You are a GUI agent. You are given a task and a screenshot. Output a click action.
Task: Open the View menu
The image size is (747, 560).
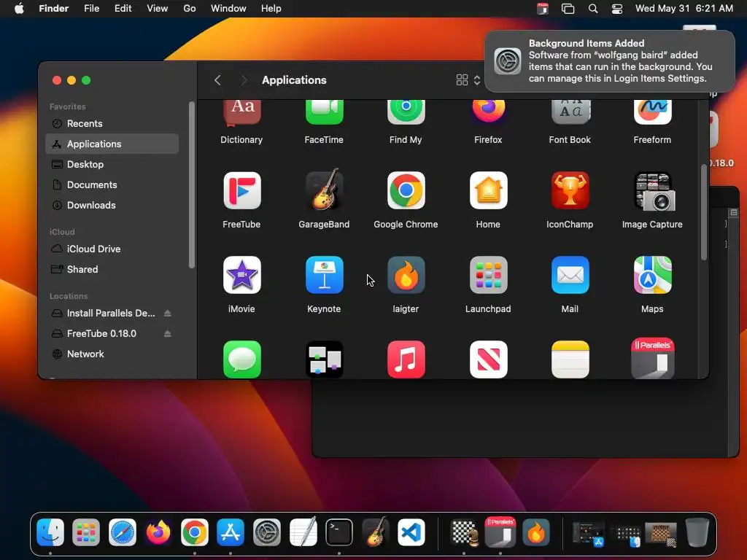(x=158, y=9)
